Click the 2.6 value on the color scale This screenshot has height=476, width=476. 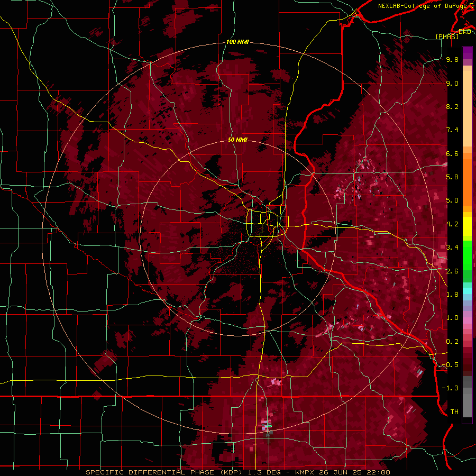point(452,271)
